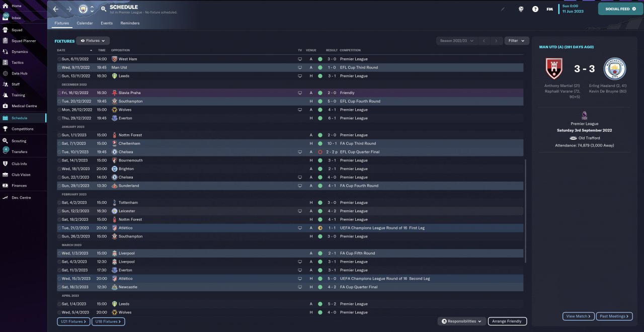Image resolution: width=644 pixels, height=332 pixels.
Task: Toggle the circle on Sat, 4/2/2023 row
Action: point(59,202)
